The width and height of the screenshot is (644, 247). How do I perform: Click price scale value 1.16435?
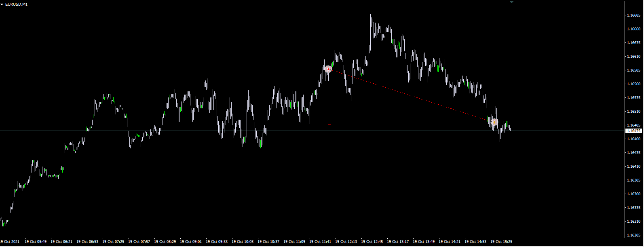pos(633,153)
